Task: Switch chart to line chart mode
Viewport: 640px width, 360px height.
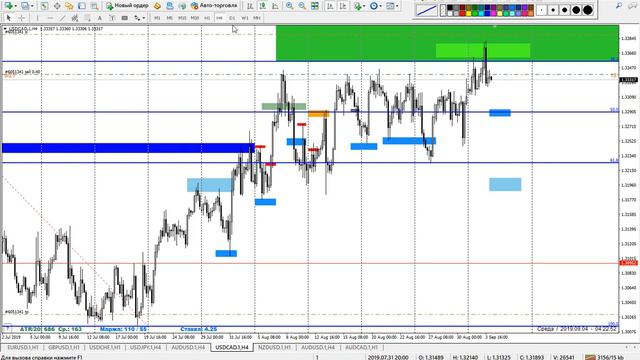Action: (x=276, y=6)
